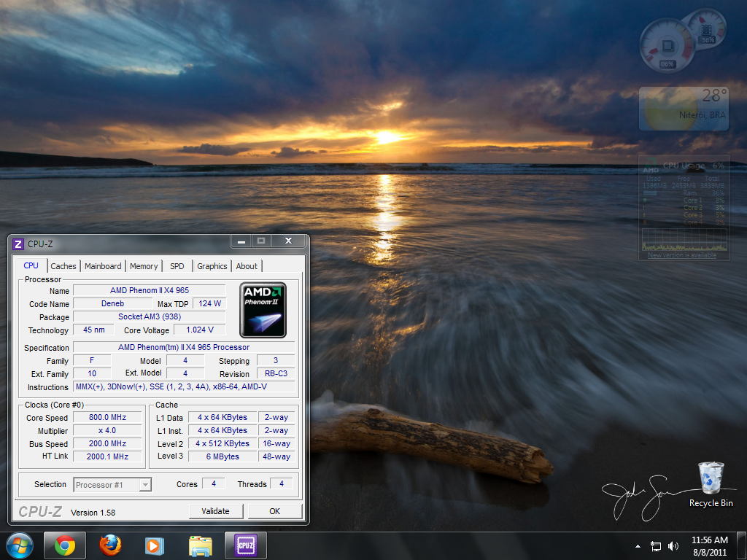The image size is (747, 560).
Task: Close the CPU-Z window
Action: tap(288, 241)
